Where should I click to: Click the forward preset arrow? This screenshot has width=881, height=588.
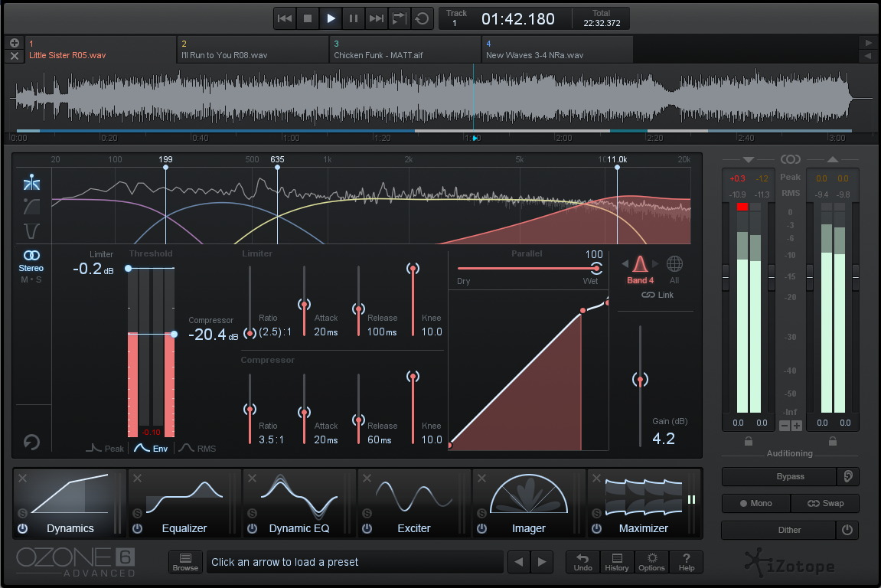(x=542, y=561)
